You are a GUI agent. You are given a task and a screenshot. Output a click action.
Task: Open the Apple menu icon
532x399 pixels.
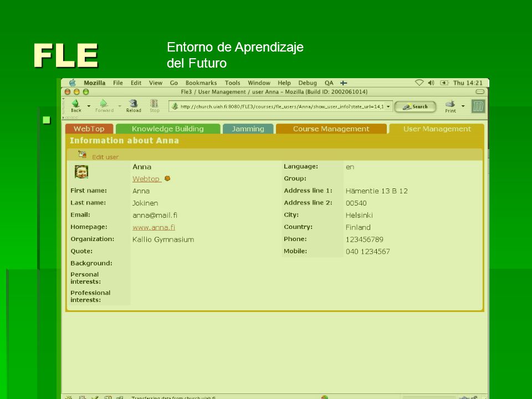point(73,83)
